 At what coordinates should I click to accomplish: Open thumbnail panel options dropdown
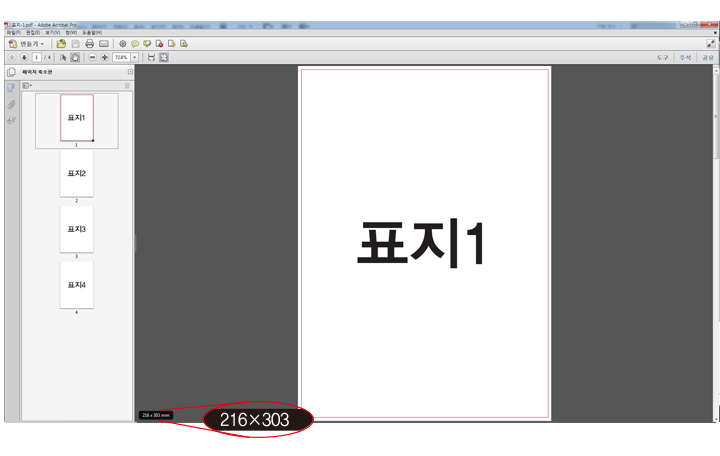pos(28,86)
